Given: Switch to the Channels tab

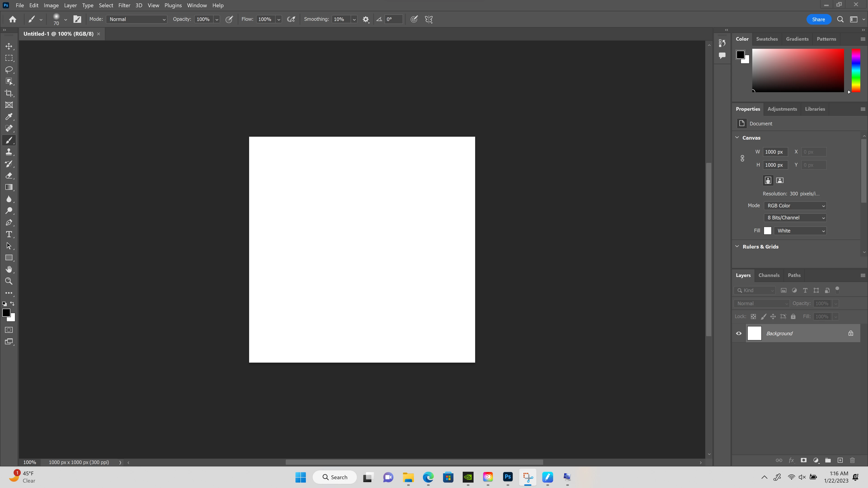Looking at the screenshot, I should tap(769, 275).
